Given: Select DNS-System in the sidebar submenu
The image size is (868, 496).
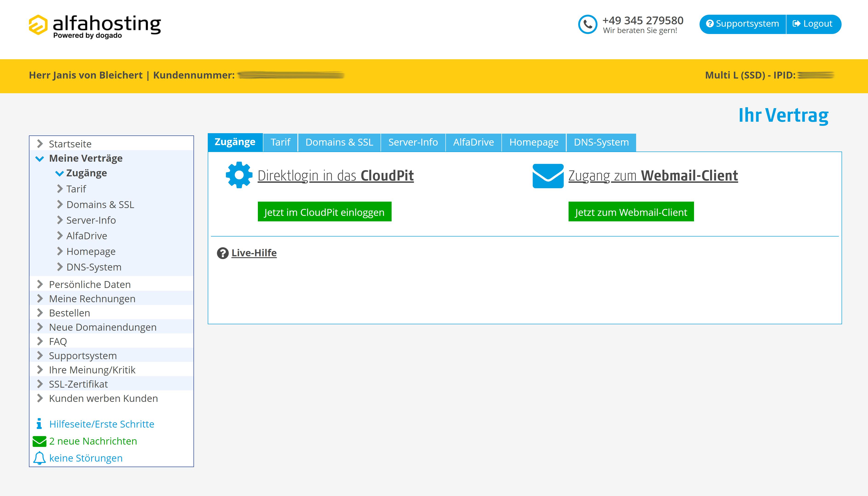Looking at the screenshot, I should 94,267.
